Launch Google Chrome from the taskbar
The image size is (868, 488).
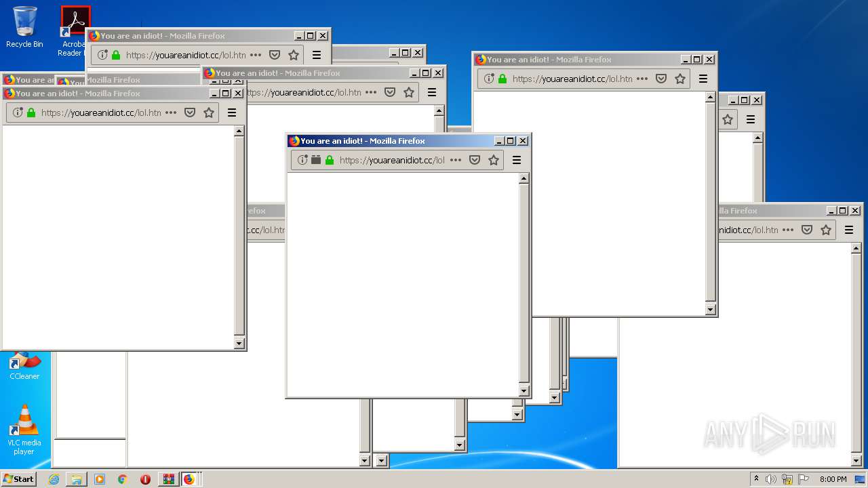(123, 479)
